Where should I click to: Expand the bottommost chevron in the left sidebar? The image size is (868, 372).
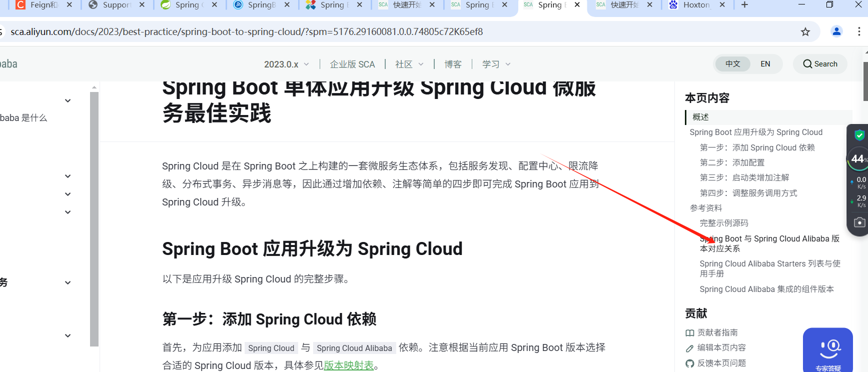pyautogui.click(x=68, y=335)
